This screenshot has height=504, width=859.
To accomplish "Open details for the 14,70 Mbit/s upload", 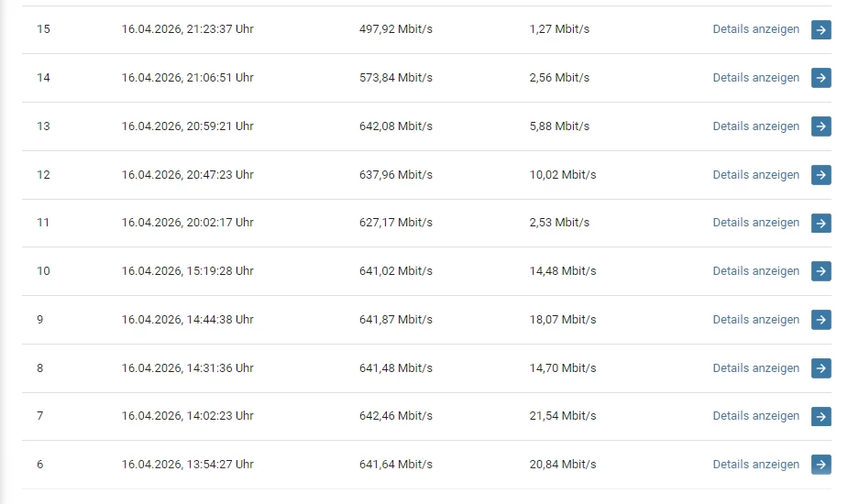I will [755, 368].
